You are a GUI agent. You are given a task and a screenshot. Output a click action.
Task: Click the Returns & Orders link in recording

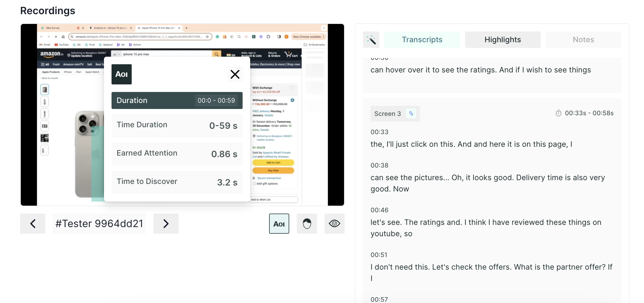tap(274, 54)
